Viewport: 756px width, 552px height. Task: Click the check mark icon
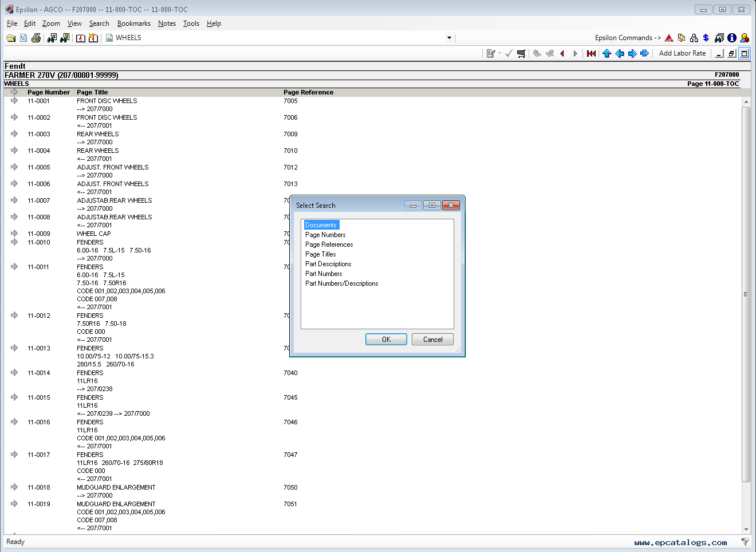click(x=509, y=53)
